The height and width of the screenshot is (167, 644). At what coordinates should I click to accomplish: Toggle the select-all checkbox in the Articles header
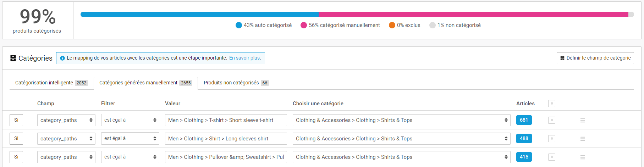click(552, 104)
